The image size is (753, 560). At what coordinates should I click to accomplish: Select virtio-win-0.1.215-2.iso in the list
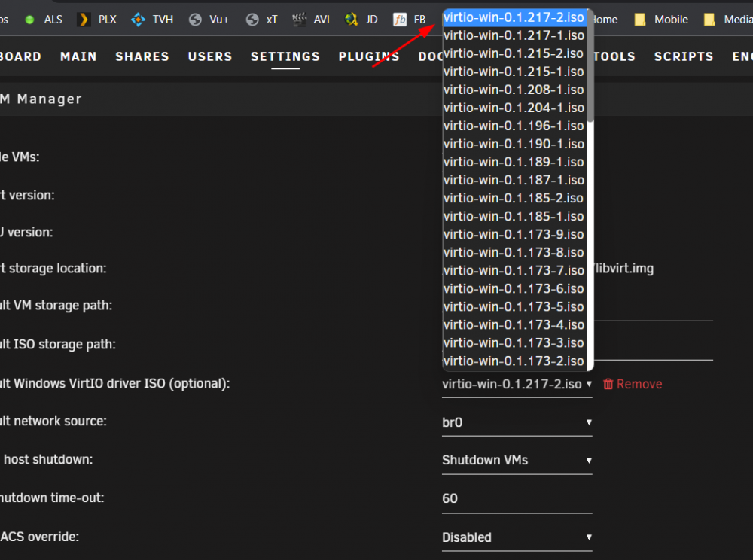tap(514, 53)
